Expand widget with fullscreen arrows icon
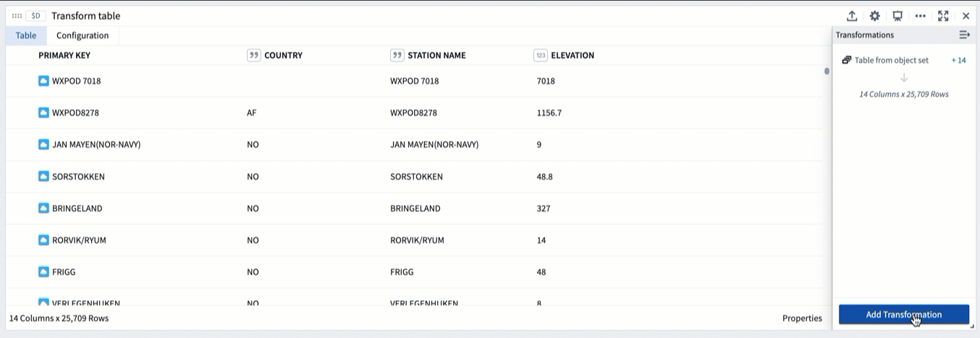The height and width of the screenshot is (338, 980). click(943, 16)
